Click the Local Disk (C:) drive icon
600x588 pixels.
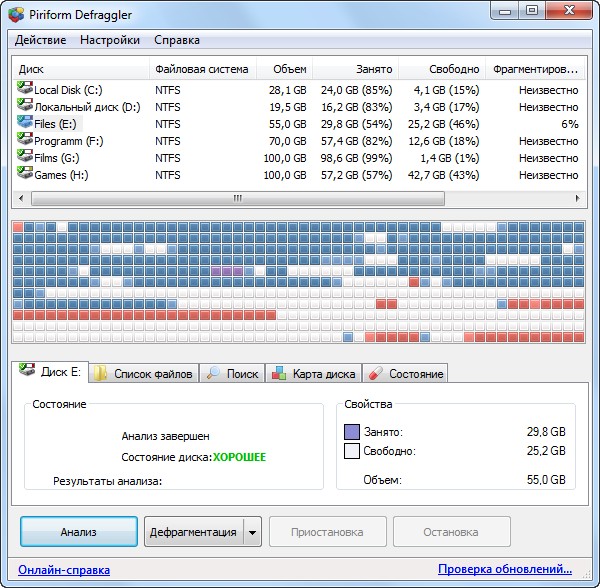tap(25, 89)
